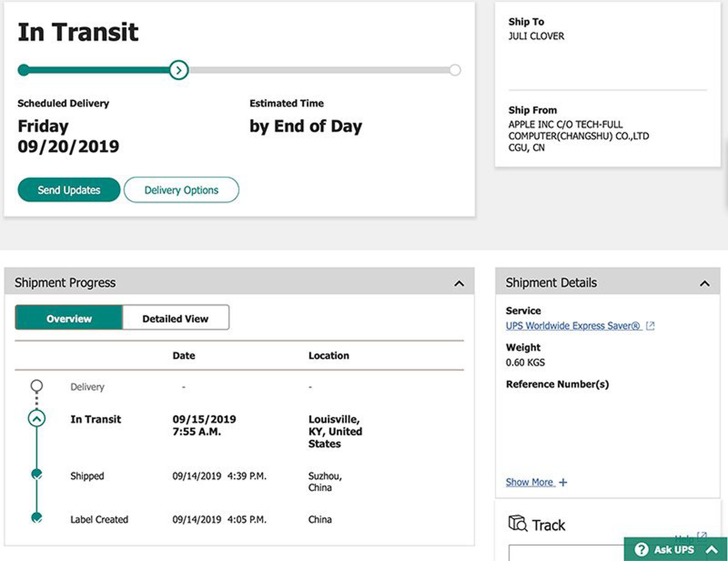Open Delivery Options
The width and height of the screenshot is (728, 561).
tap(181, 190)
